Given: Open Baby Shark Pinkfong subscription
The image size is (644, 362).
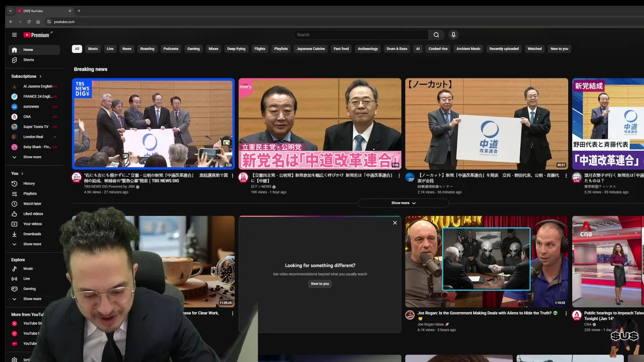Looking at the screenshot, I should click(34, 147).
